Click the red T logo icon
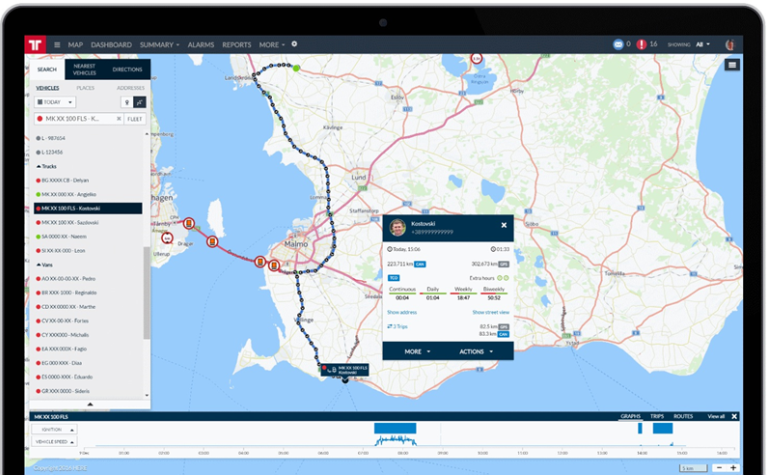Image resolution: width=767 pixels, height=475 pixels. [x=35, y=45]
